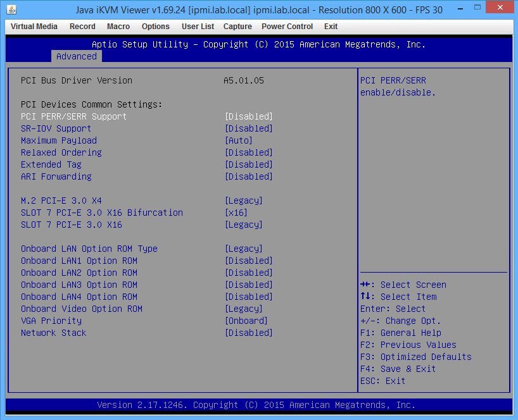Select Network Stack setting
The width and height of the screenshot is (518, 420).
point(54,333)
